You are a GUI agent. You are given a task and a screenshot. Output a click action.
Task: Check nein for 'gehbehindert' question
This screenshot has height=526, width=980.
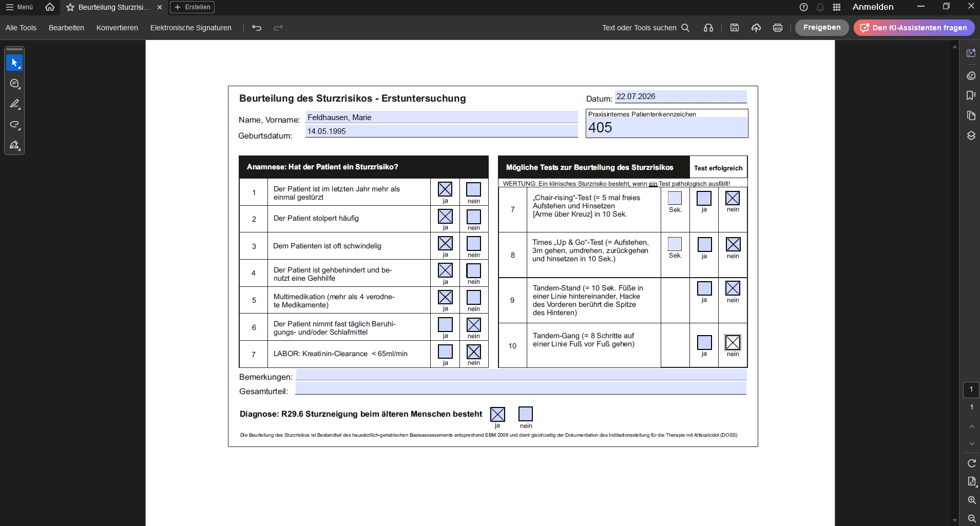(474, 270)
